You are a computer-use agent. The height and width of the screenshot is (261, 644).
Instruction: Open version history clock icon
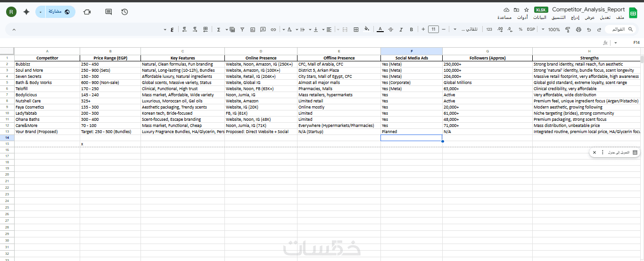tap(124, 12)
